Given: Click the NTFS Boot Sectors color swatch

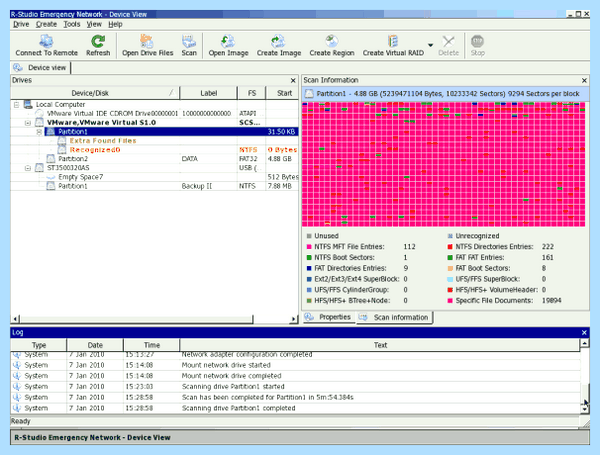Looking at the screenshot, I should 309,258.
